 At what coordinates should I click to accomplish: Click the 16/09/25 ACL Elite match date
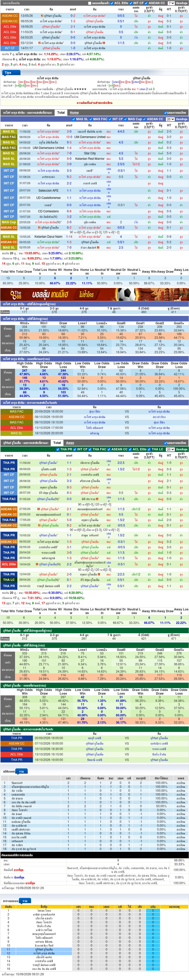(27, 27)
